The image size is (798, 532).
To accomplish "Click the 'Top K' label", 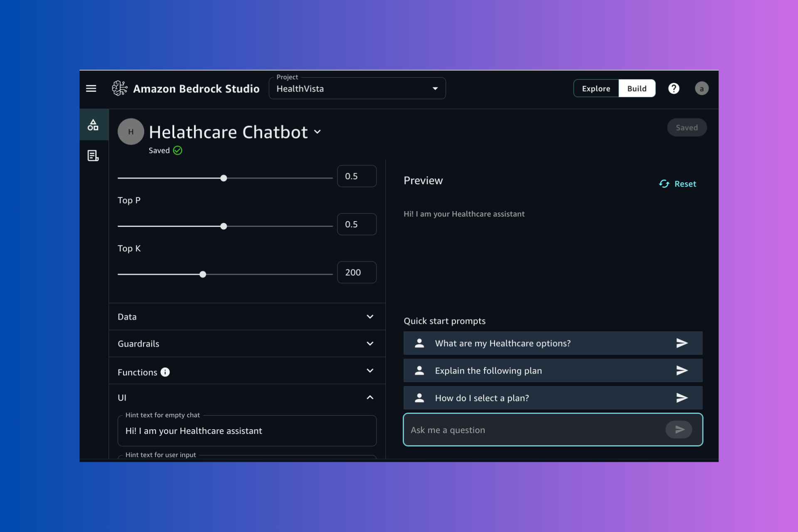I will tap(129, 249).
